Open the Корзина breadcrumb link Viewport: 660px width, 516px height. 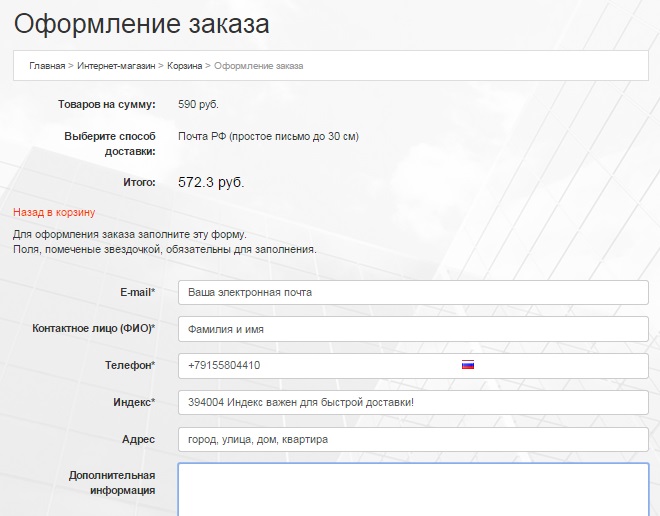(184, 66)
